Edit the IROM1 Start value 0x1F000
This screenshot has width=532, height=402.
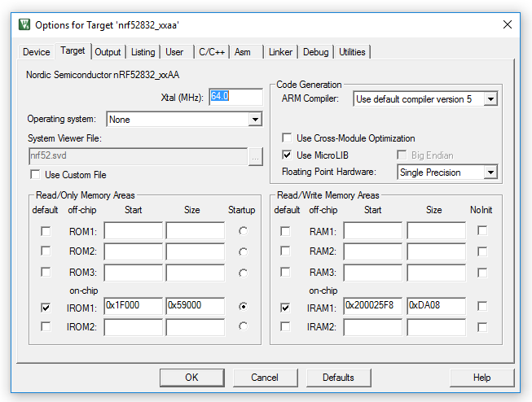[134, 306]
